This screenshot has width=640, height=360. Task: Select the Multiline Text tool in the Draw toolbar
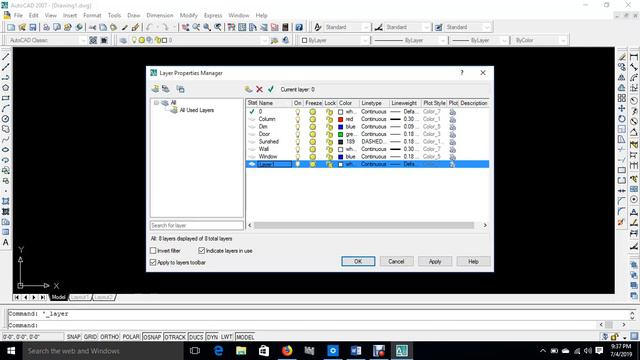tap(6, 242)
